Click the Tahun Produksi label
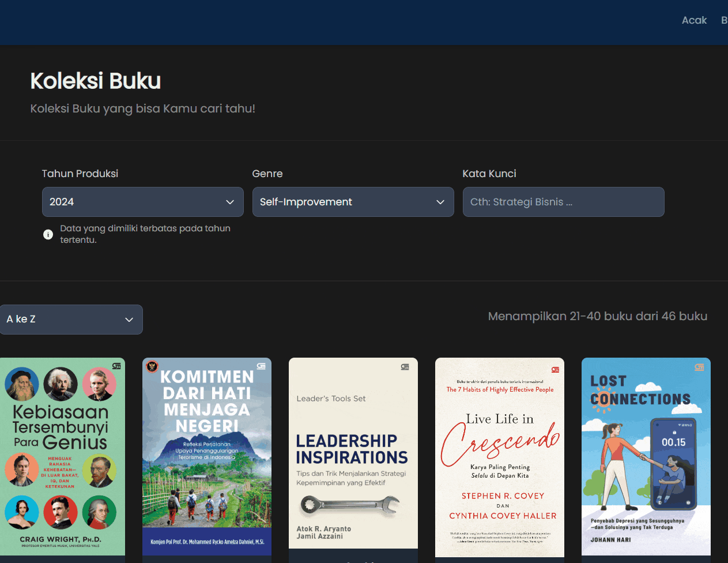The width and height of the screenshot is (728, 563). click(80, 174)
